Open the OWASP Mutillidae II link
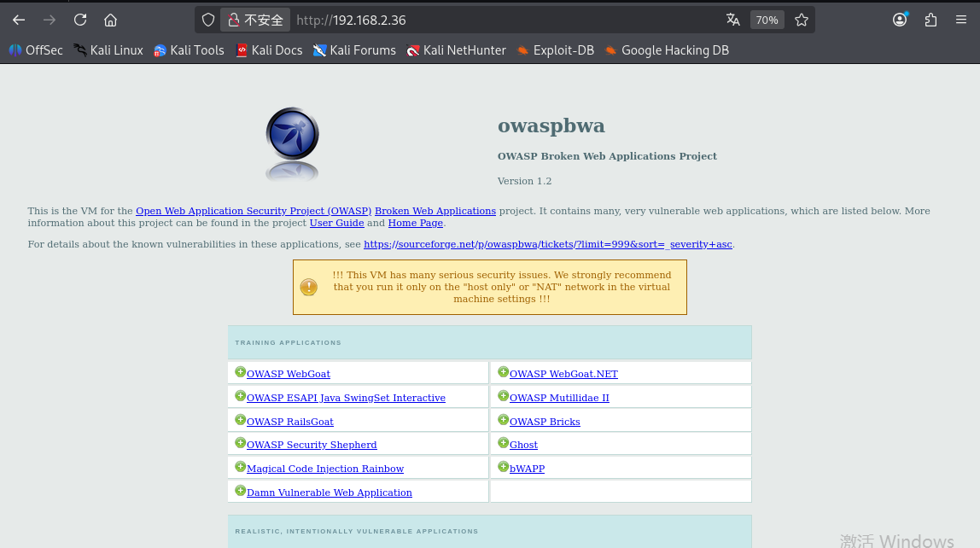This screenshot has height=548, width=980. pos(559,398)
